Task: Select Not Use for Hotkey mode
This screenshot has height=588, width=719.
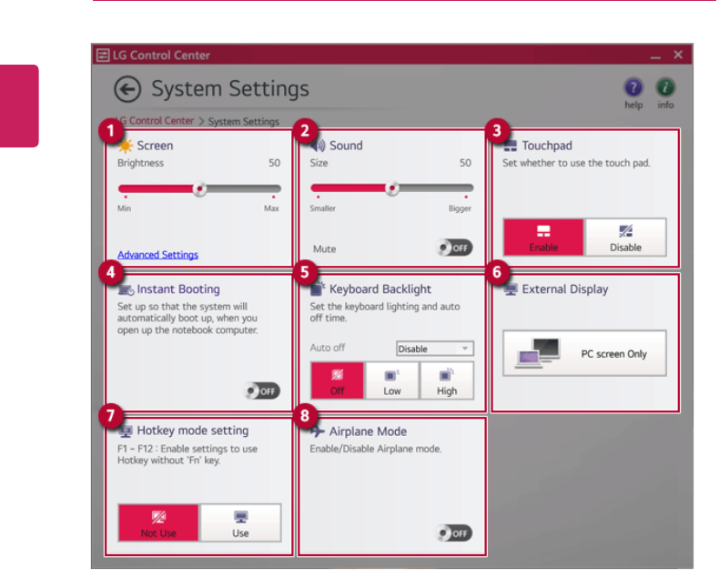Action: tap(158, 522)
